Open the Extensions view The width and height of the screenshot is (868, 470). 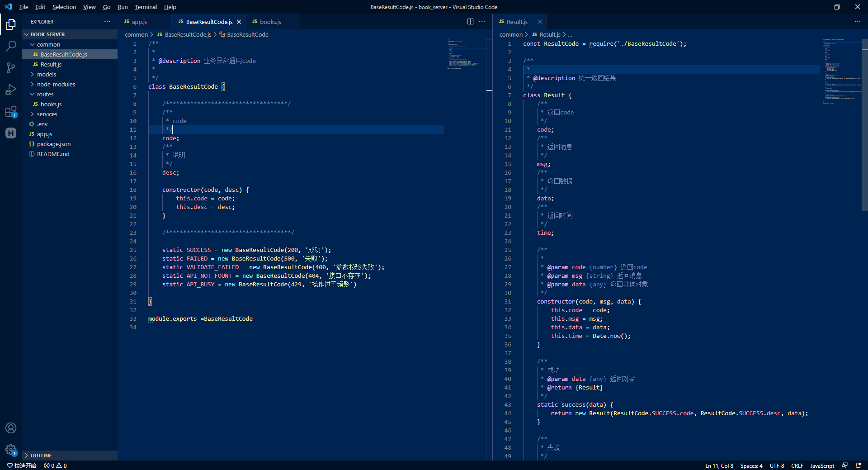click(x=11, y=112)
